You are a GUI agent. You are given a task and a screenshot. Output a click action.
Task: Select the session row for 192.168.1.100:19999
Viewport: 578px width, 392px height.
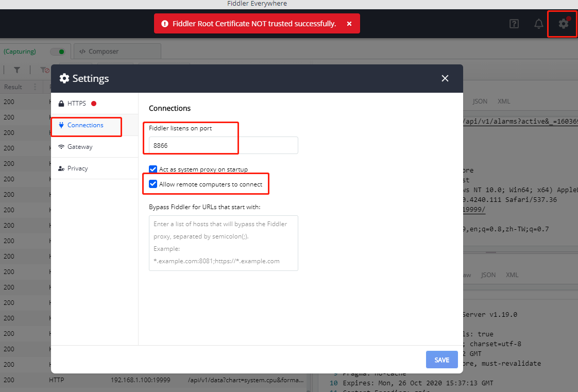pyautogui.click(x=155, y=380)
